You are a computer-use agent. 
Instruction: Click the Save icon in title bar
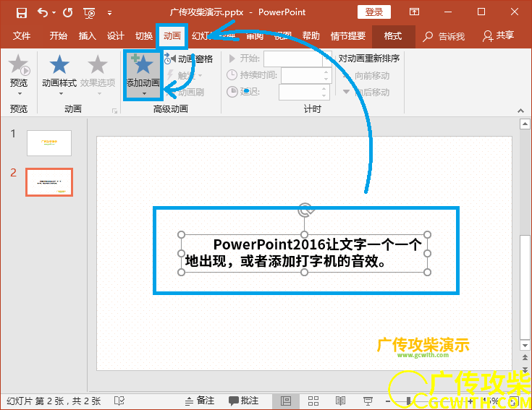pyautogui.click(x=22, y=13)
